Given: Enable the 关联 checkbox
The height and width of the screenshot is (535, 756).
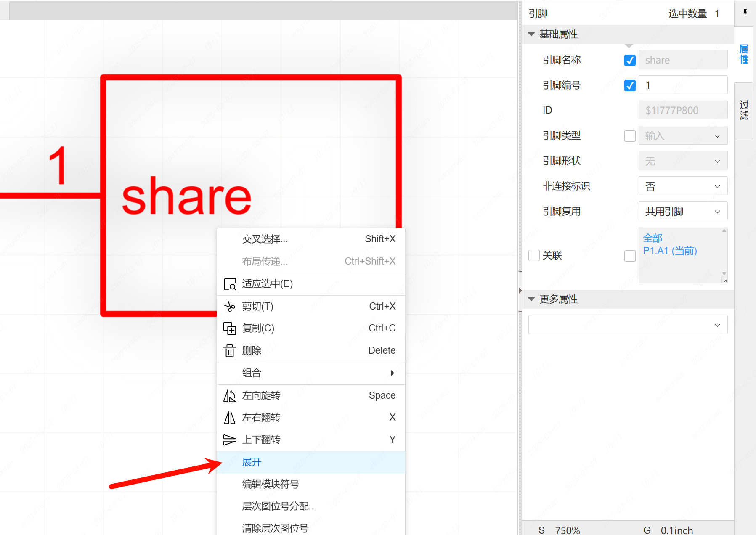Looking at the screenshot, I should (534, 255).
